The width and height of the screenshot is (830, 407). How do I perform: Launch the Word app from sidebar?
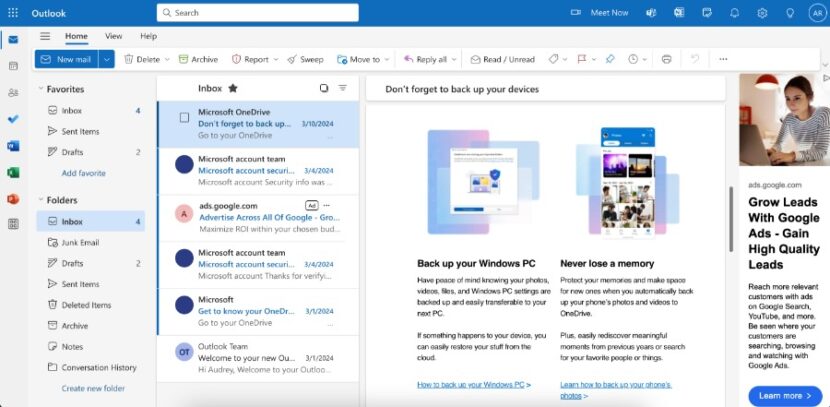13,145
